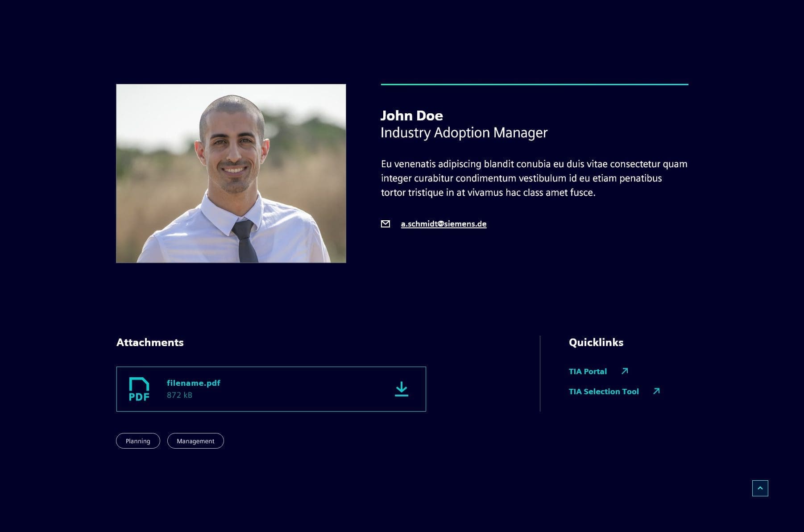804x532 pixels.
Task: Select the Management tag
Action: [x=195, y=441]
